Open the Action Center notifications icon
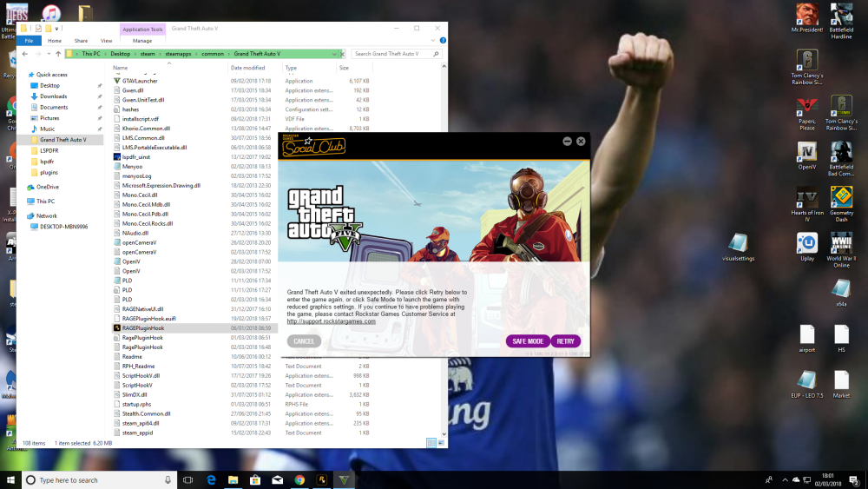This screenshot has width=868, height=489. [855, 480]
